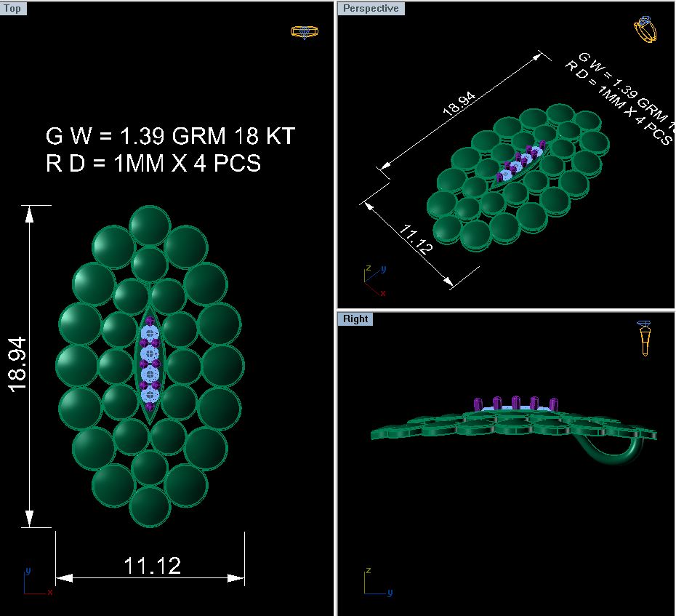Click the ring icon in Top viewport corner

304,31
